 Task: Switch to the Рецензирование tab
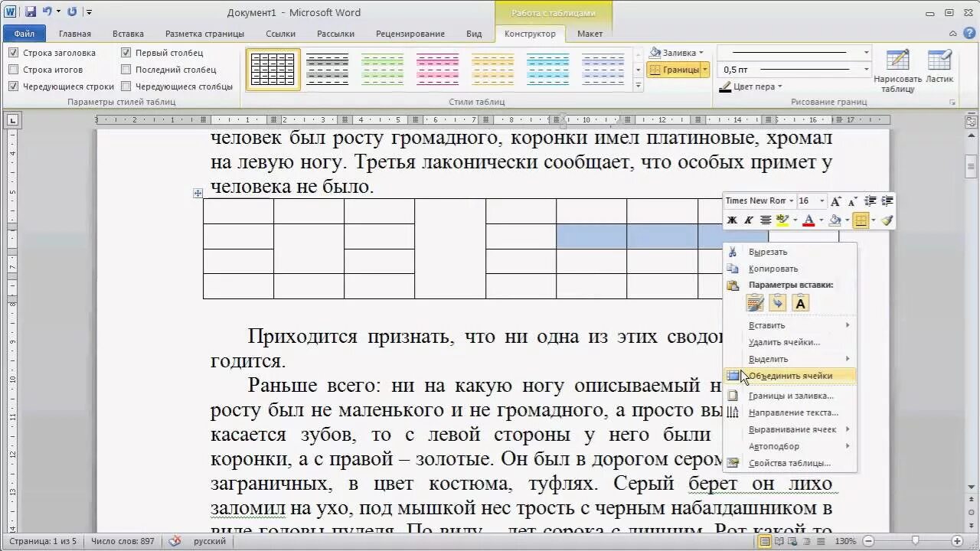tap(410, 34)
